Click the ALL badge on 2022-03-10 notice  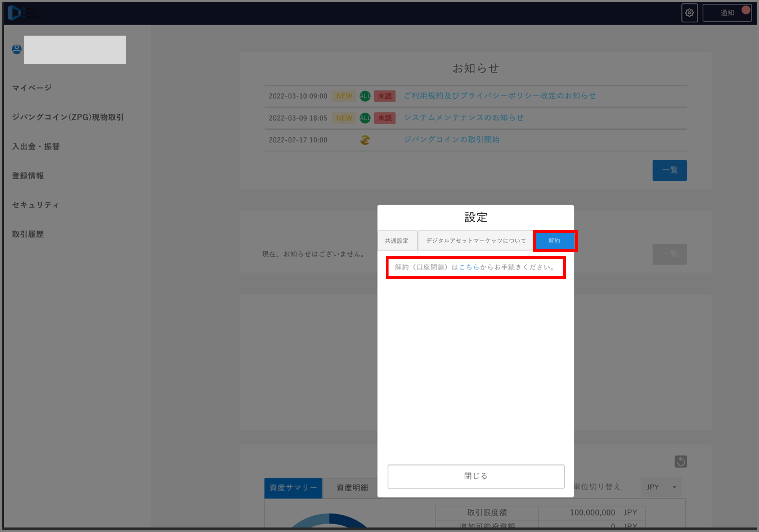pyautogui.click(x=365, y=96)
